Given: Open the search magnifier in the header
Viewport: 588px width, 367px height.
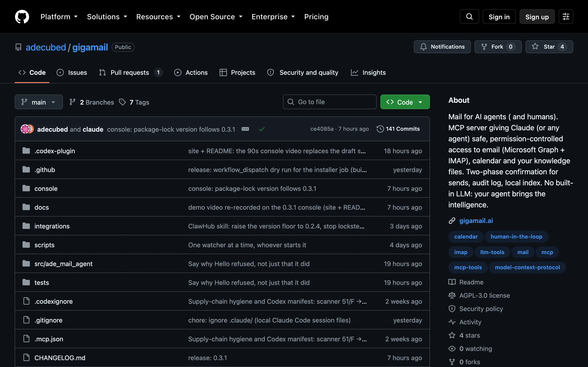Looking at the screenshot, I should click(469, 17).
